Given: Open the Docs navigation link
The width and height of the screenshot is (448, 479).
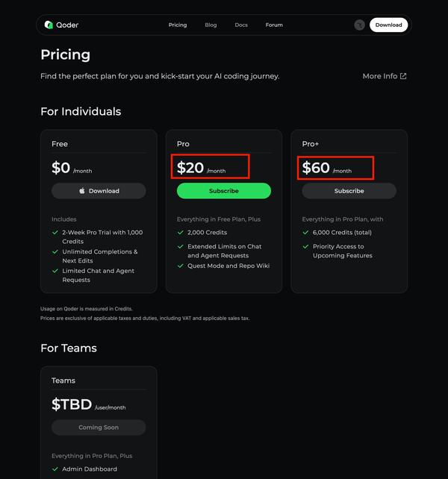Looking at the screenshot, I should 241,25.
